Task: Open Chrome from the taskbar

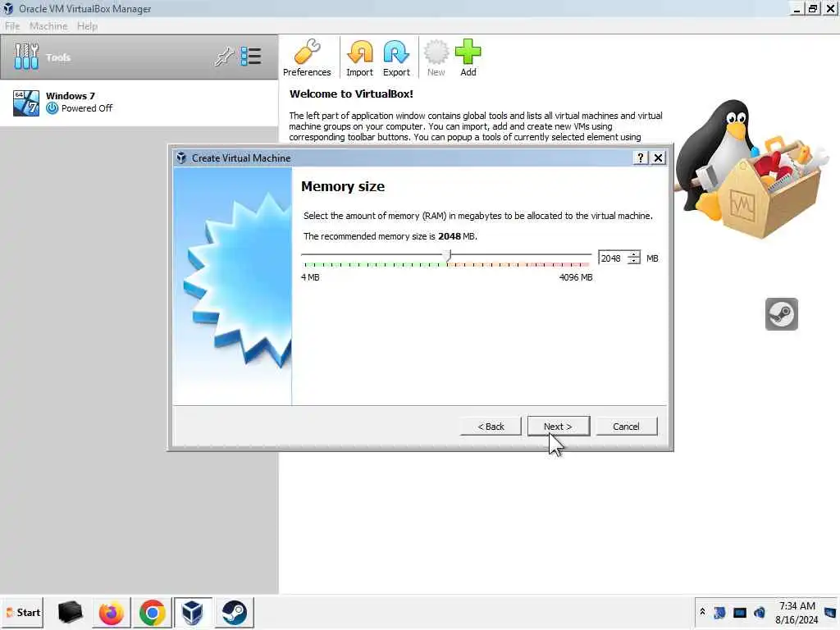Action: [x=152, y=612]
